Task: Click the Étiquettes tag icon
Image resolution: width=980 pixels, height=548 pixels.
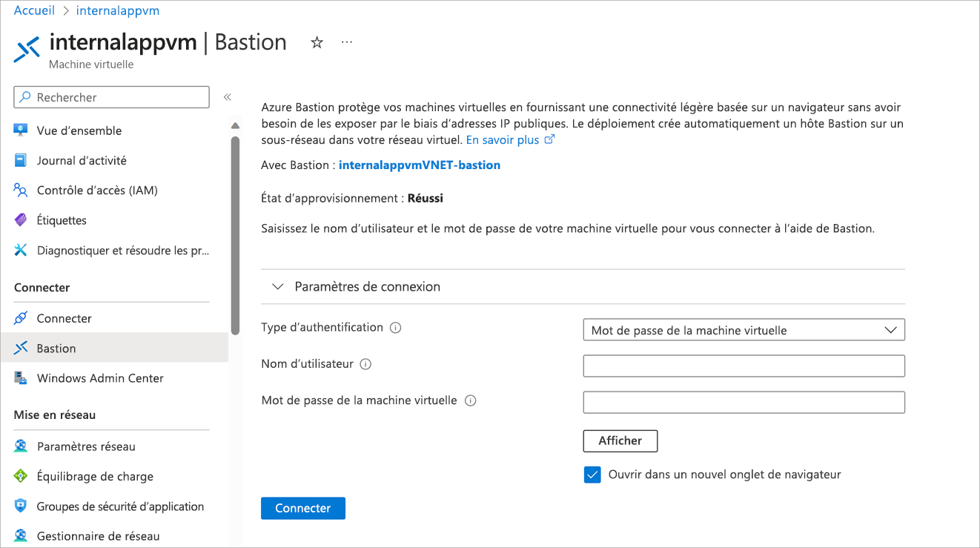Action: tap(21, 220)
